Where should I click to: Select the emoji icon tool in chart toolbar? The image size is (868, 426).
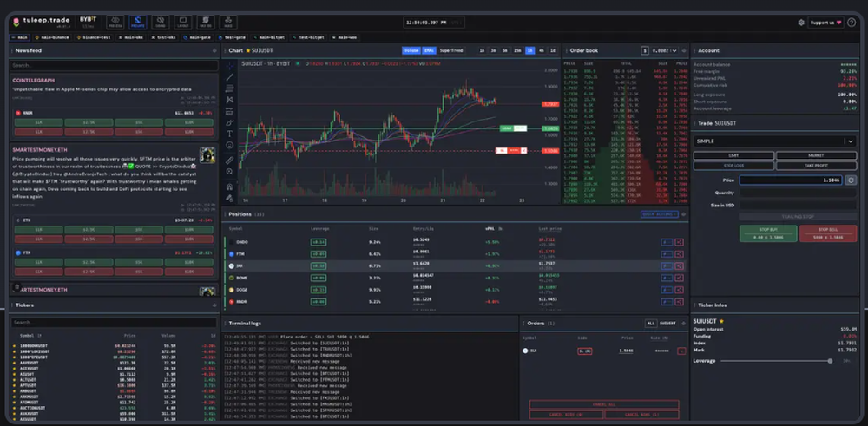tap(230, 146)
